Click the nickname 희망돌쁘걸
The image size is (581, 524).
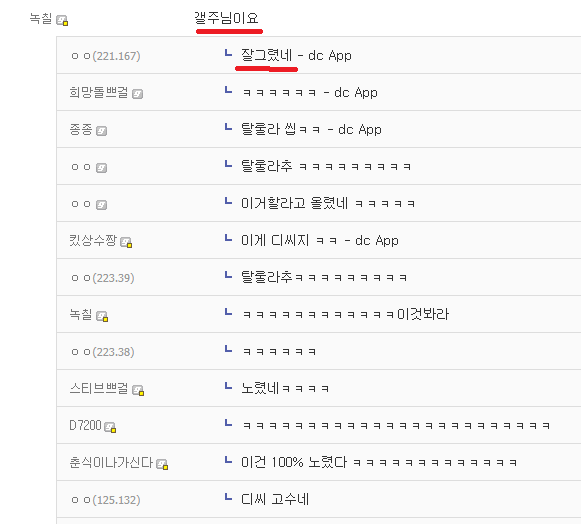(99, 92)
